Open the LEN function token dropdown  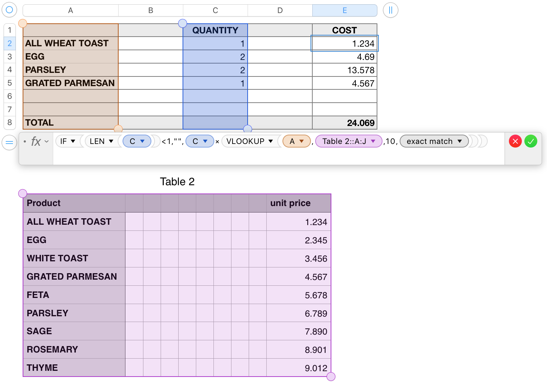click(x=111, y=141)
